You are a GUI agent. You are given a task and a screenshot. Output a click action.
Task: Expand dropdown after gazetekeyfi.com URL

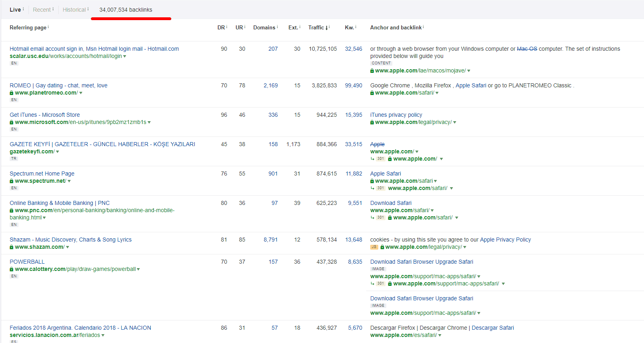point(57,152)
